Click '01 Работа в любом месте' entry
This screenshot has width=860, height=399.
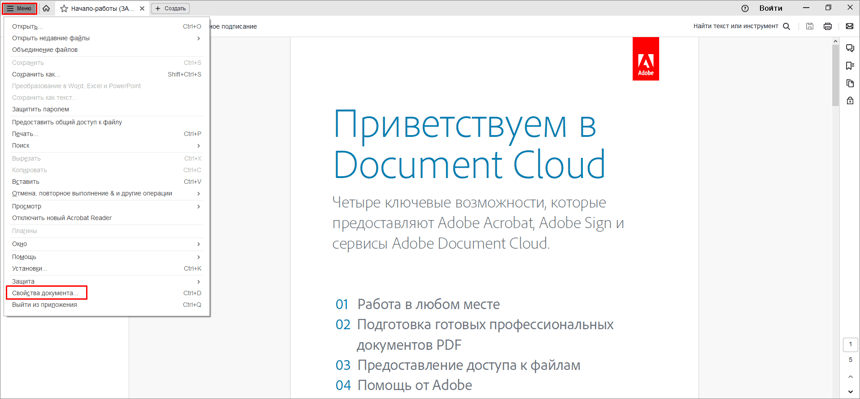click(x=417, y=304)
